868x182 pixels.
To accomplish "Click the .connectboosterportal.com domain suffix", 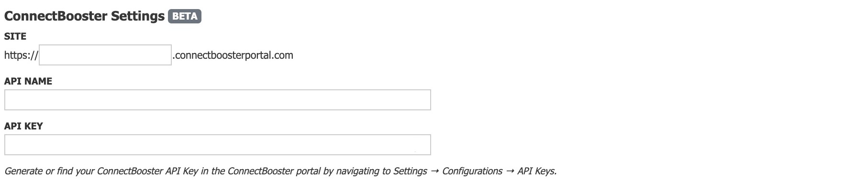I will click(x=233, y=55).
